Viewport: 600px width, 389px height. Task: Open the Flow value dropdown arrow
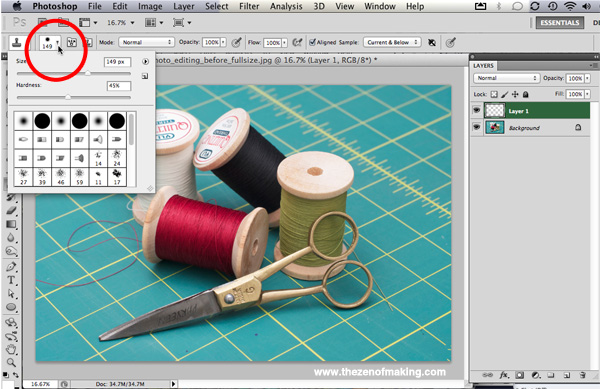click(x=284, y=43)
